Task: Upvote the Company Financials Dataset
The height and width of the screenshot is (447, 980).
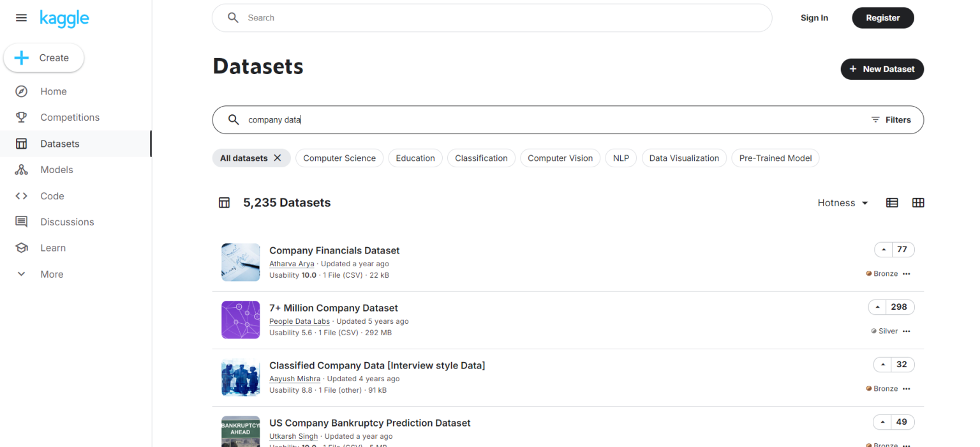Action: pos(883,250)
